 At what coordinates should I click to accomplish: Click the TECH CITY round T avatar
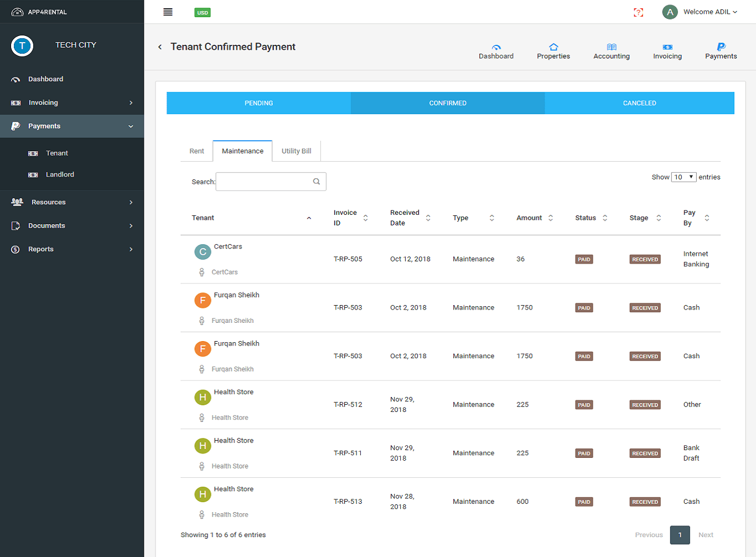22,46
